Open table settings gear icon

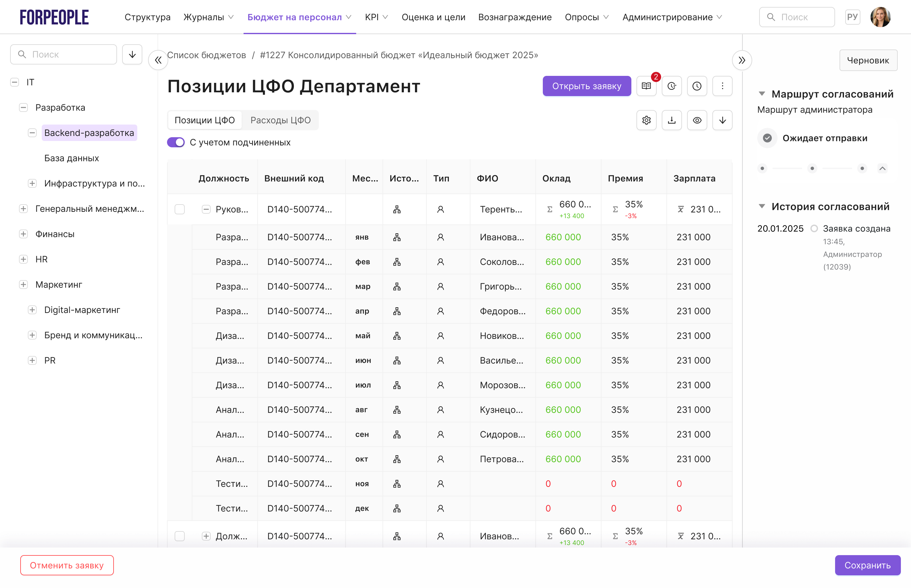(646, 120)
